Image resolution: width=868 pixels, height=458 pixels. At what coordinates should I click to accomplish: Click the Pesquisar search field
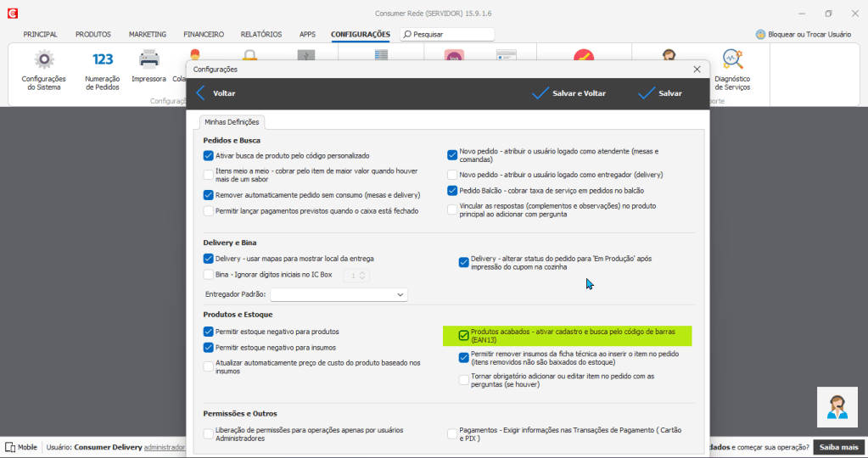[x=450, y=35]
